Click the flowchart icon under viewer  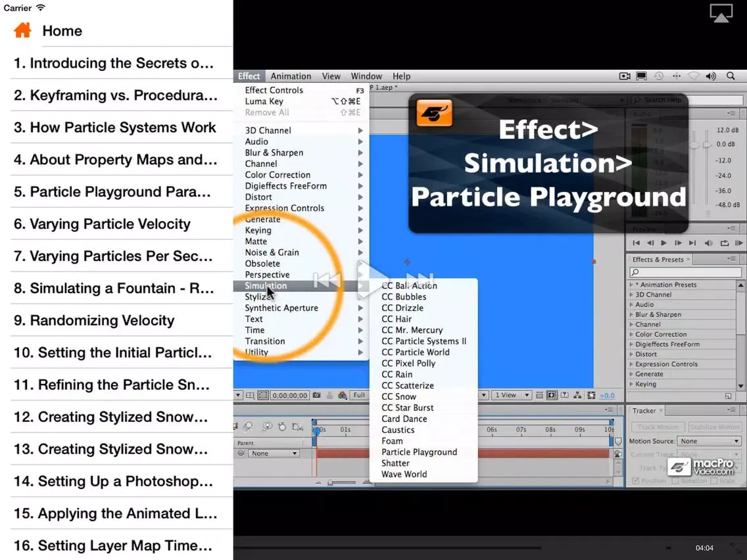(x=577, y=395)
